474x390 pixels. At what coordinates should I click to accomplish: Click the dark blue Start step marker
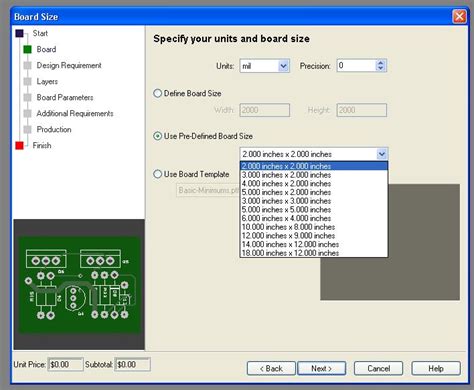[20, 33]
